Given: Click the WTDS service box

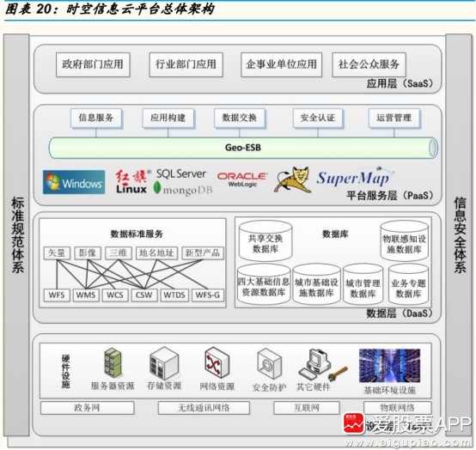Looking at the screenshot, I should 174,295.
